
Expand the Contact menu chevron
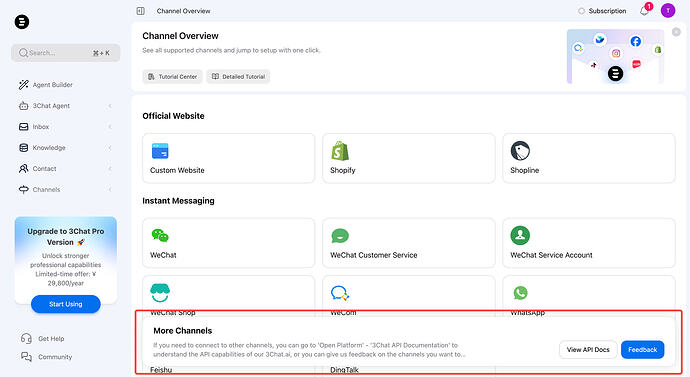pyautogui.click(x=110, y=168)
